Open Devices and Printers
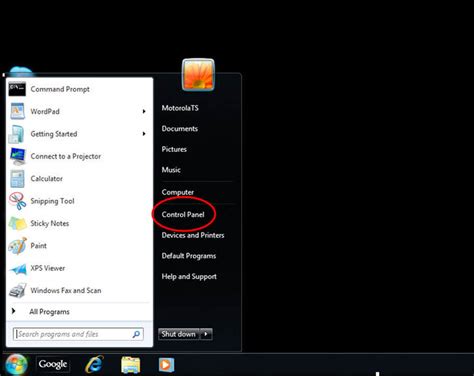474x376 pixels. point(193,235)
